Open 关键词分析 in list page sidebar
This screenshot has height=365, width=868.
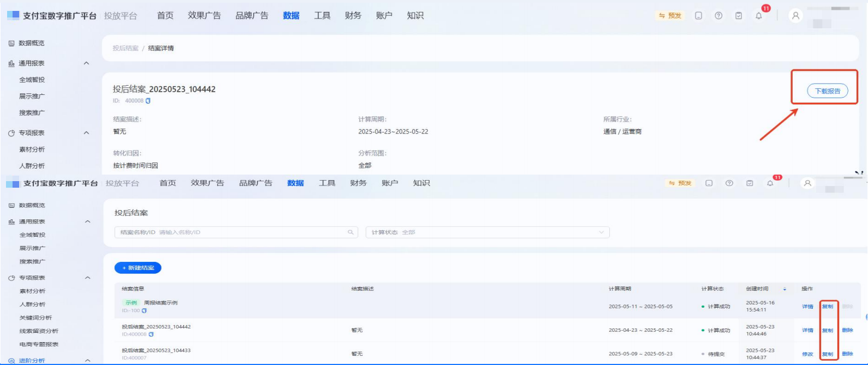(x=36, y=318)
